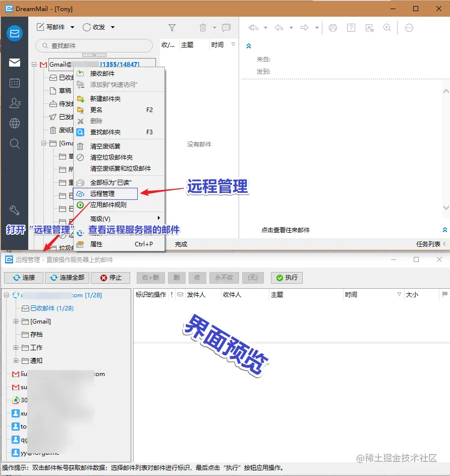Click the 写邮件 compose button
450x476 pixels.
point(50,27)
